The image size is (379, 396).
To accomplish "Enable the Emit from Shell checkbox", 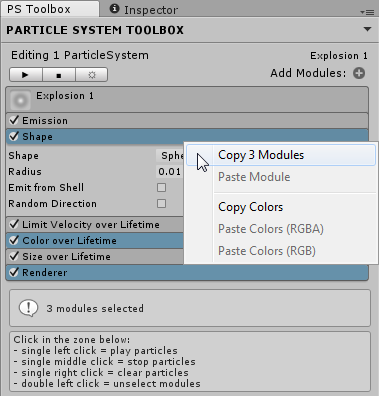I will pyautogui.click(x=161, y=188).
